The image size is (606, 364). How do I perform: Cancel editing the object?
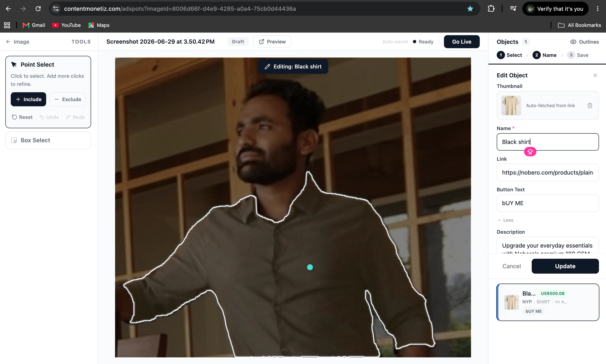(x=511, y=266)
